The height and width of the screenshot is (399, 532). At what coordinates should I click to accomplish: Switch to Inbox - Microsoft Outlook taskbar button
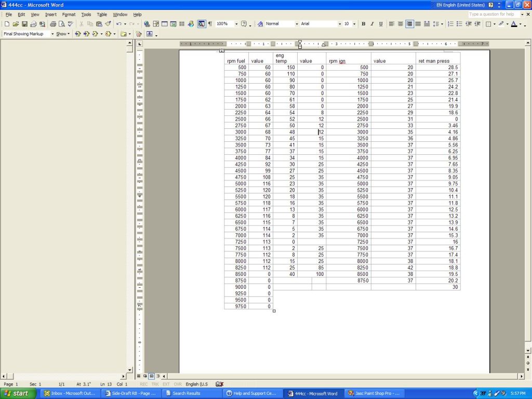click(x=70, y=393)
